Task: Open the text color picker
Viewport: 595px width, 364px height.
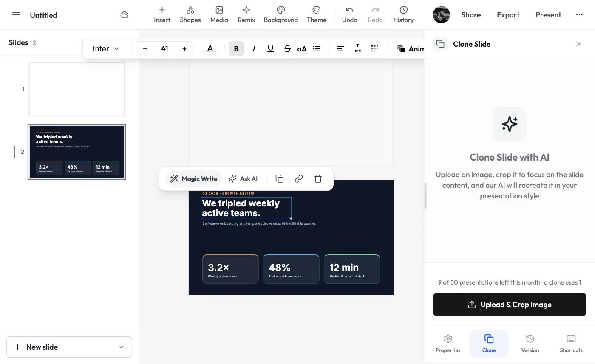Action: coord(210,49)
